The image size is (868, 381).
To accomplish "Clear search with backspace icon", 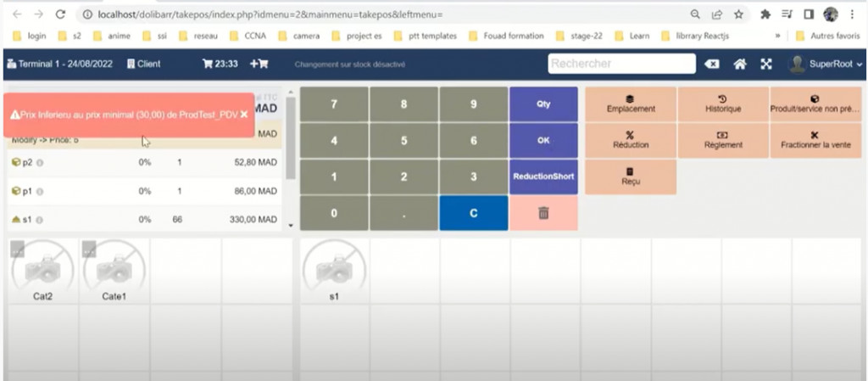I will click(711, 64).
